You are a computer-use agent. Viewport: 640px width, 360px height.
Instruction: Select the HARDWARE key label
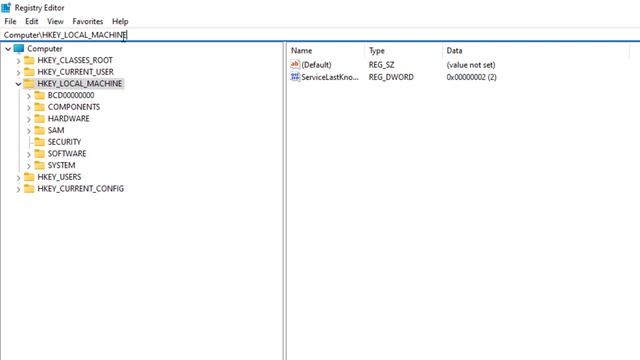tap(69, 118)
